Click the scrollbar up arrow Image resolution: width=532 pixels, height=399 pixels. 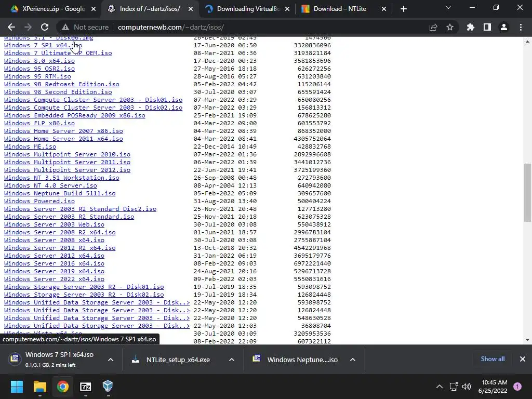(527, 42)
